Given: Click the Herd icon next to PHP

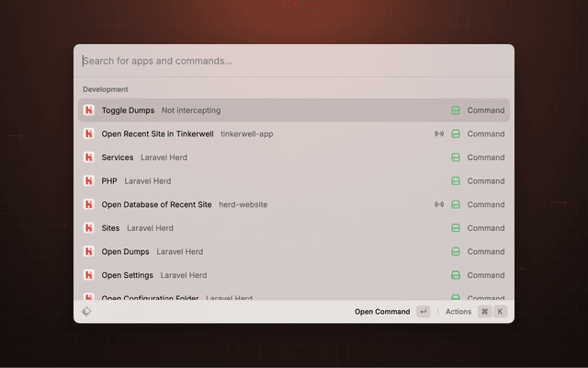Looking at the screenshot, I should [x=89, y=181].
